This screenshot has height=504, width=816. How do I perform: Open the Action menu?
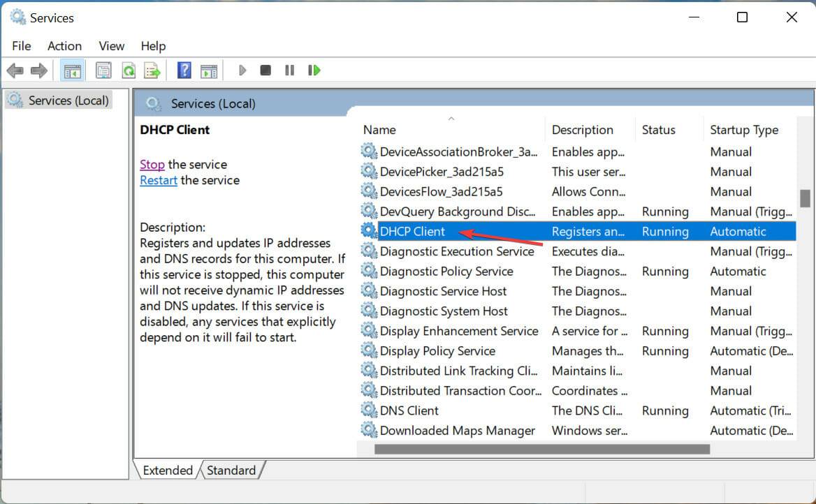64,46
